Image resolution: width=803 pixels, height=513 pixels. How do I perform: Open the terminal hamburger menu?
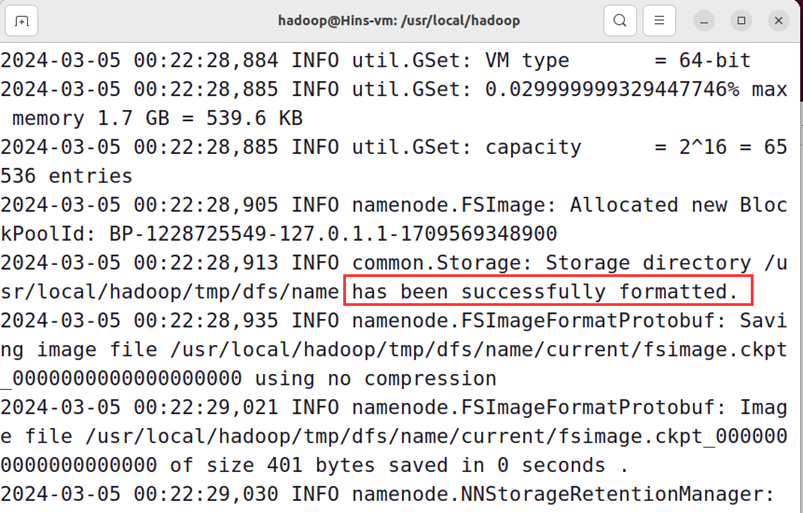[659, 20]
